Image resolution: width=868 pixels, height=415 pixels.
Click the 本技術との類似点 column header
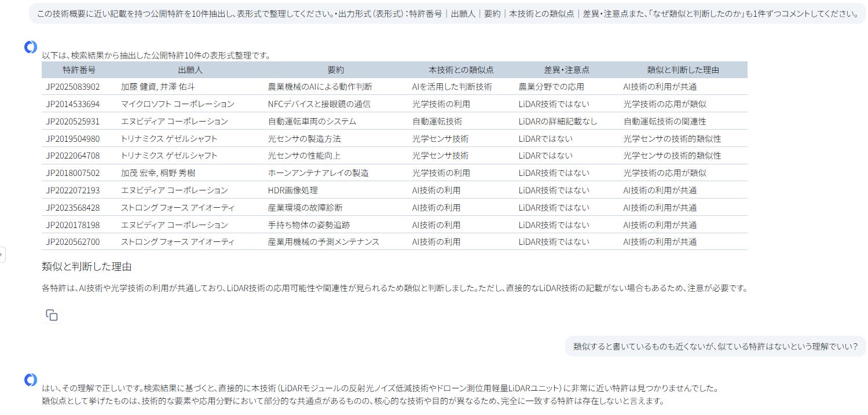click(x=461, y=69)
